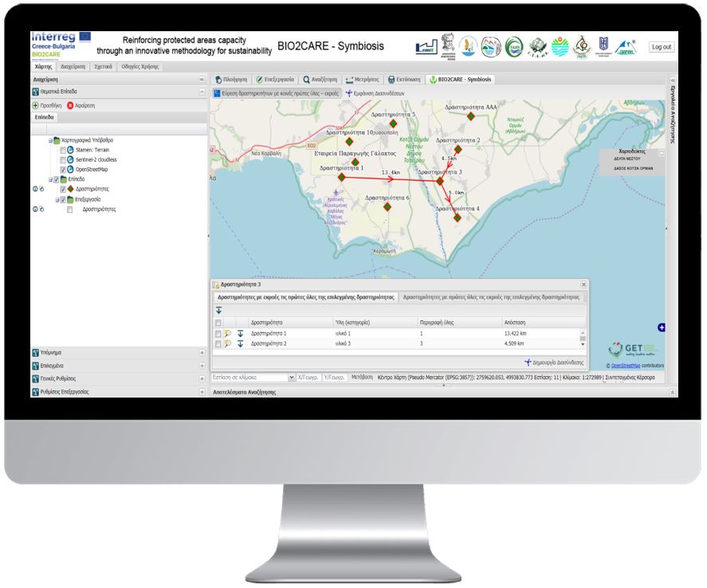The image size is (707, 588).
Task: Click the Δραστηριότητα 3 map marker
Action: [440, 181]
